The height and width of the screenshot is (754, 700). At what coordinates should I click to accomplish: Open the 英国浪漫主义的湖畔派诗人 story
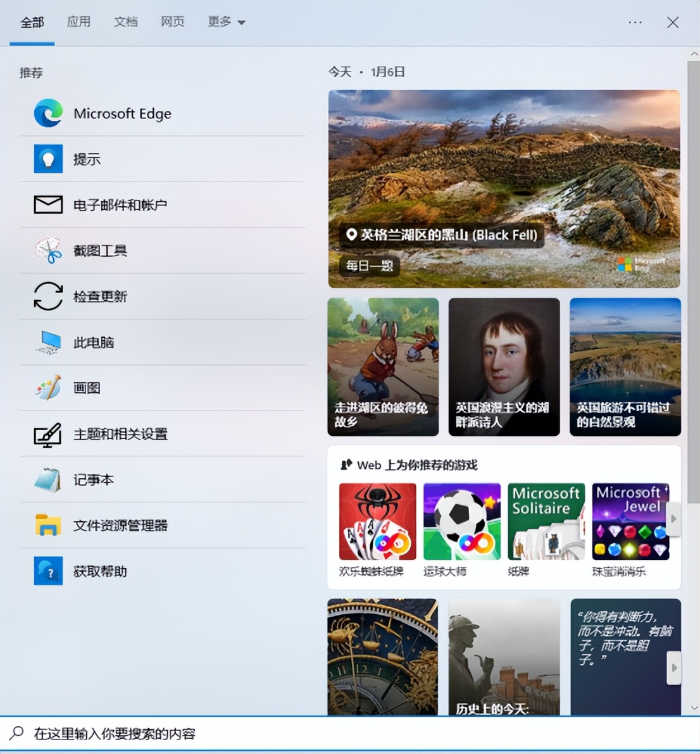tap(504, 368)
